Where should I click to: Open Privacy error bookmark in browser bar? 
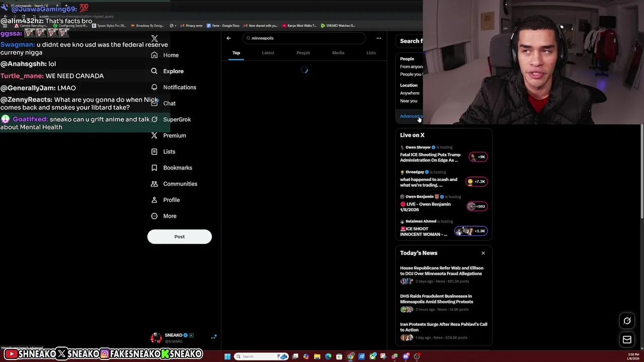pyautogui.click(x=191, y=26)
